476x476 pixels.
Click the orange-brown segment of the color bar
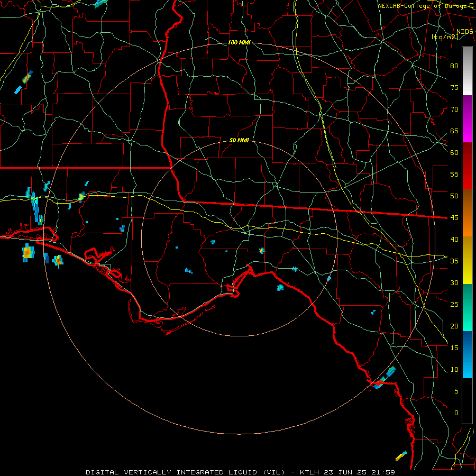(x=467, y=213)
